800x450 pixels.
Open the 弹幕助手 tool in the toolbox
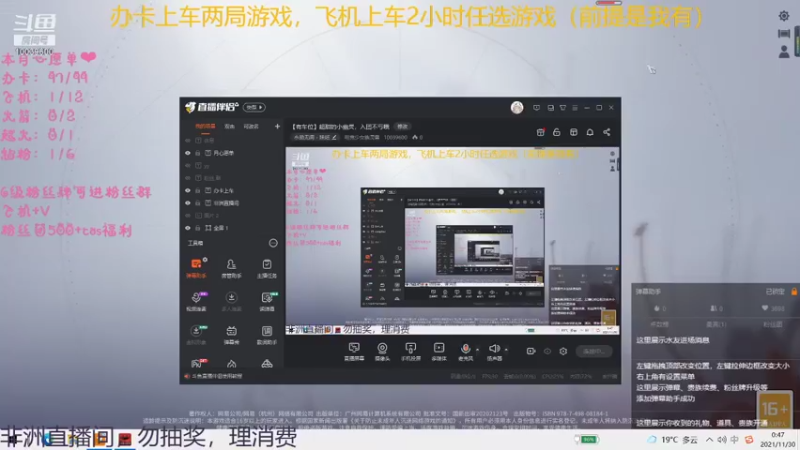pos(196,268)
